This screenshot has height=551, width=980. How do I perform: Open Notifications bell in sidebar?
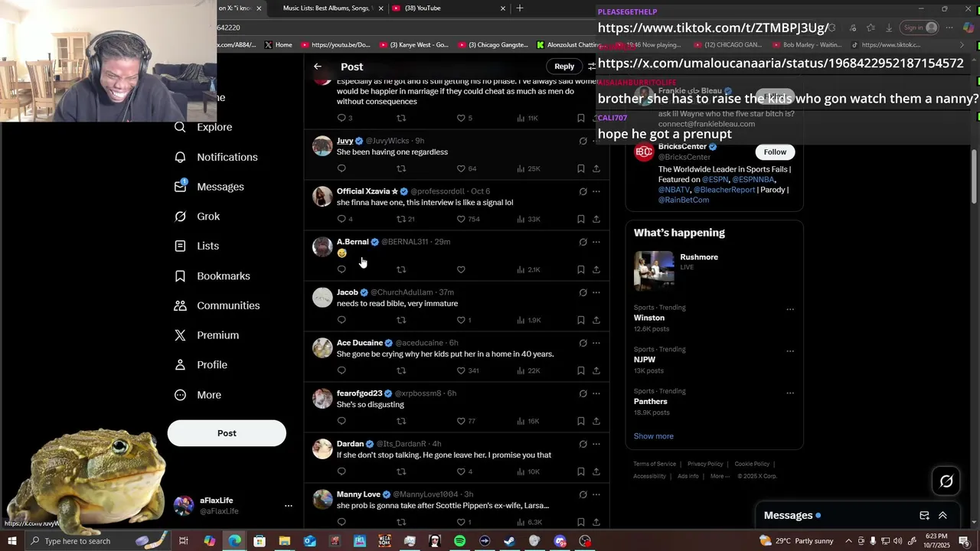pyautogui.click(x=216, y=157)
